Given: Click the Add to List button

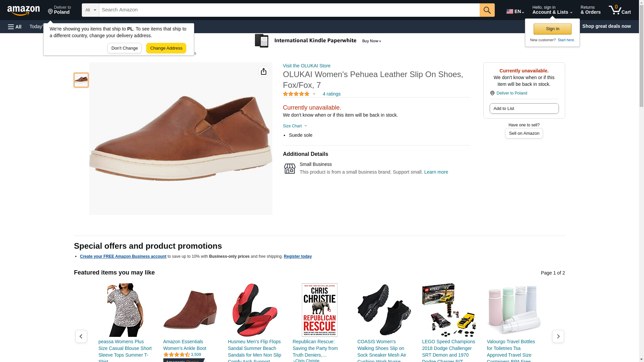Looking at the screenshot, I should click(x=524, y=108).
